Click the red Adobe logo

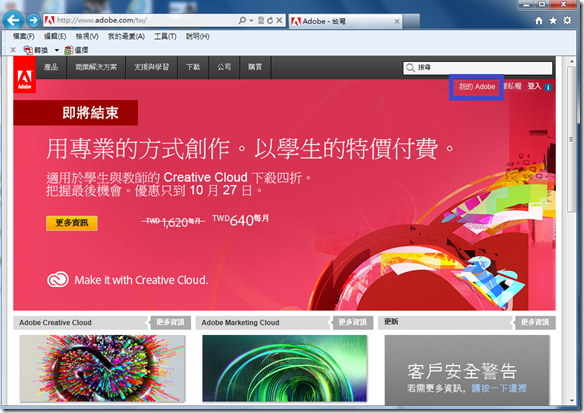25,74
